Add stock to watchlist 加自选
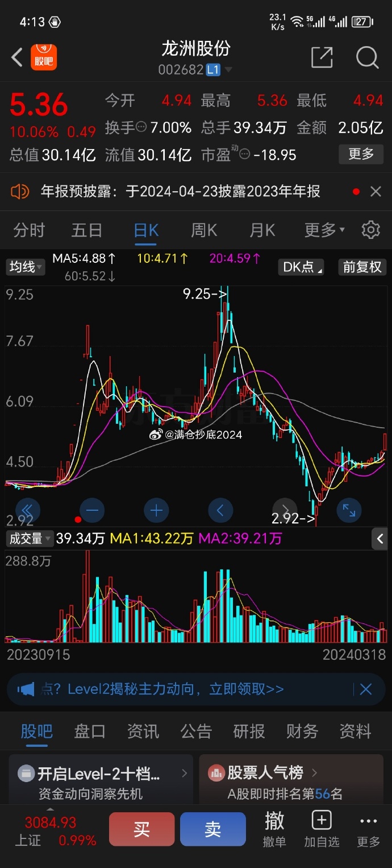392x868 pixels. coord(322,828)
